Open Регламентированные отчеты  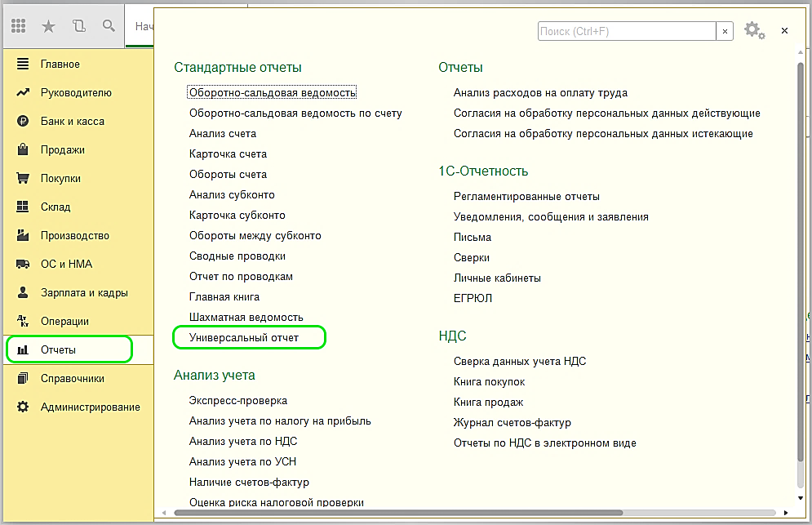pos(526,197)
